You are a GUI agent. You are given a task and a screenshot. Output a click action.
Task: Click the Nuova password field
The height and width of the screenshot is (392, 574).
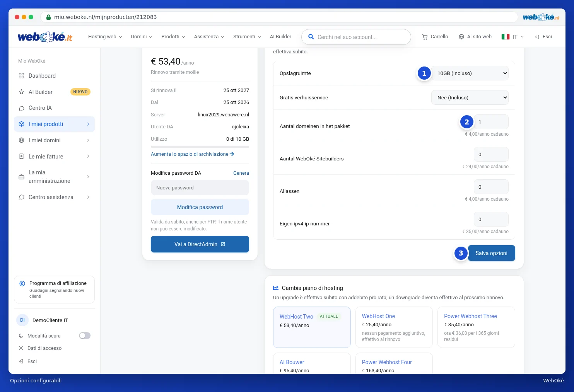pos(200,188)
